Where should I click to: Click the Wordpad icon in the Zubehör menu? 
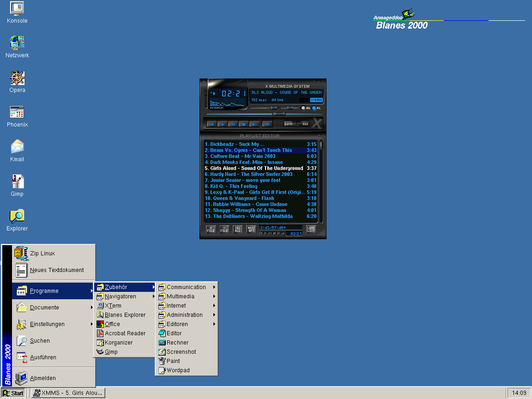pyautogui.click(x=162, y=370)
